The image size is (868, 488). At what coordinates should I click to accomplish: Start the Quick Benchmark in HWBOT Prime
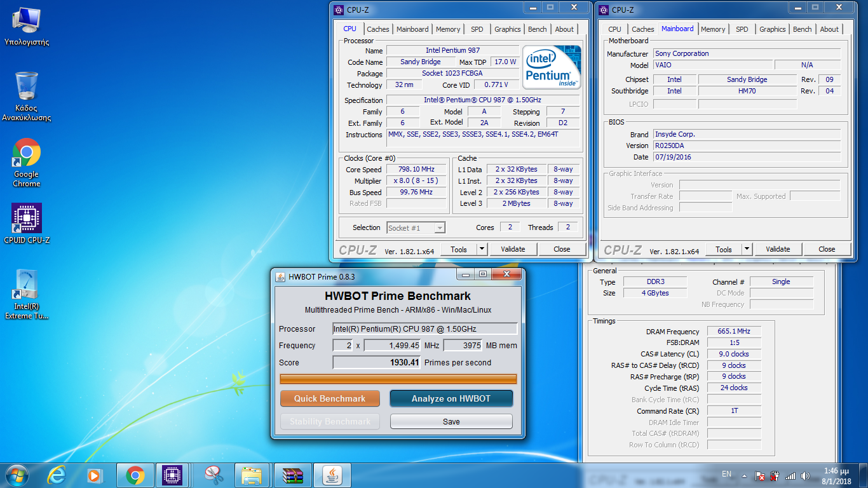[x=330, y=398]
